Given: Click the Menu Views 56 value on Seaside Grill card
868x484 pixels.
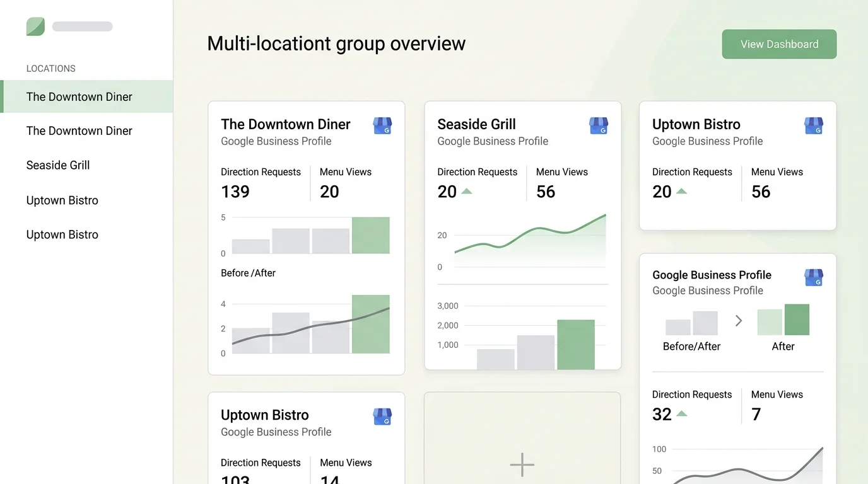Looking at the screenshot, I should point(546,192).
